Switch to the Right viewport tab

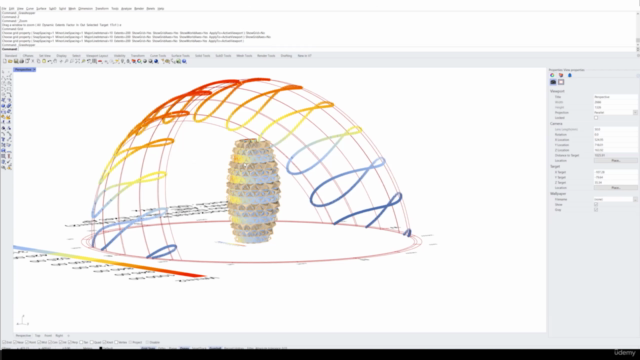(x=59, y=336)
